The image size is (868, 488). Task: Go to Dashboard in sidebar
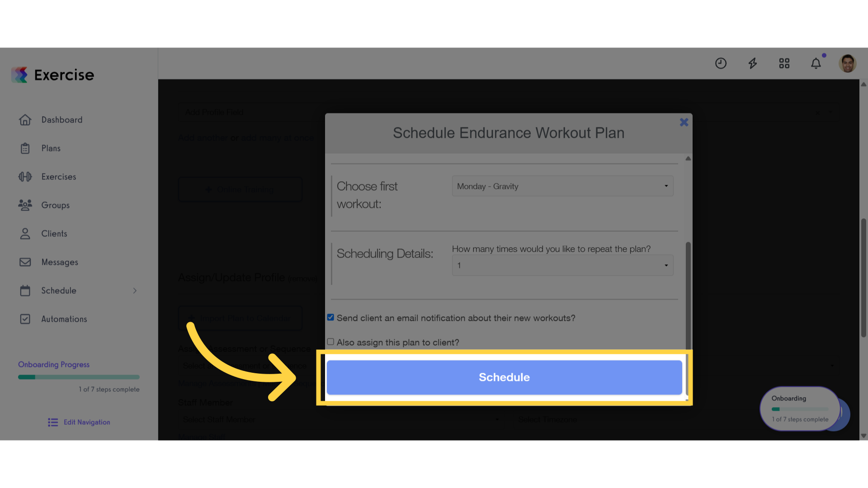[x=62, y=120]
